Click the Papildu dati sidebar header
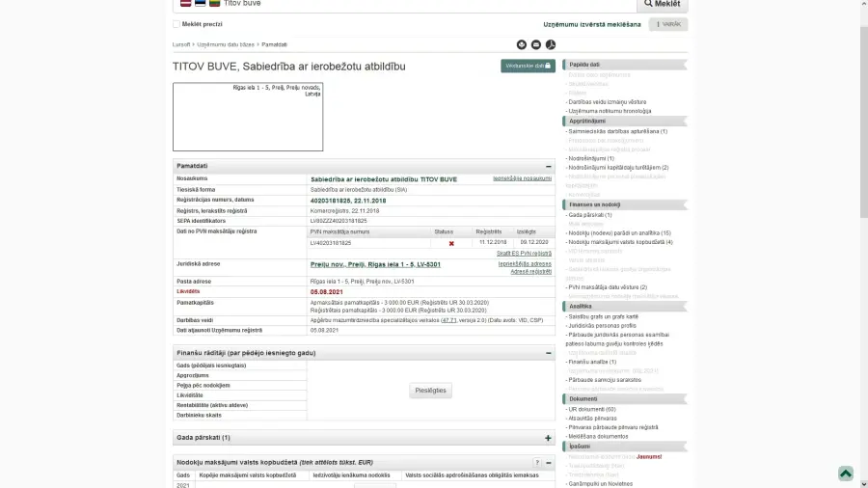The height and width of the screenshot is (488, 868). click(x=624, y=65)
